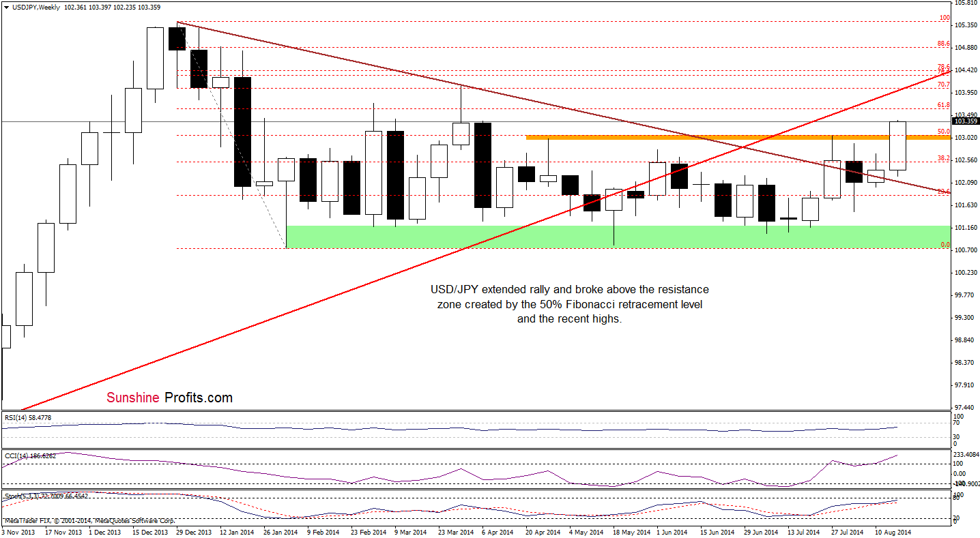This screenshot has width=980, height=538.
Task: Click date label 13 Jul 2014
Action: tap(805, 532)
